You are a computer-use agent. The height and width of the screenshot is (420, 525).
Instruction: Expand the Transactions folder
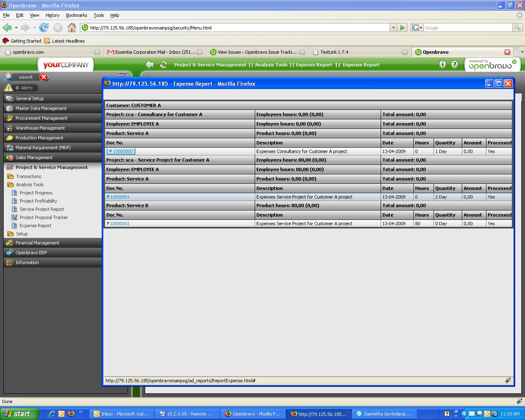pyautogui.click(x=28, y=176)
